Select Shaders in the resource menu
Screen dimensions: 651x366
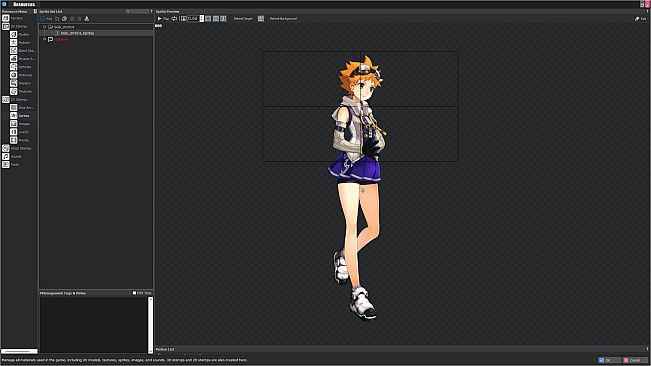20,83
